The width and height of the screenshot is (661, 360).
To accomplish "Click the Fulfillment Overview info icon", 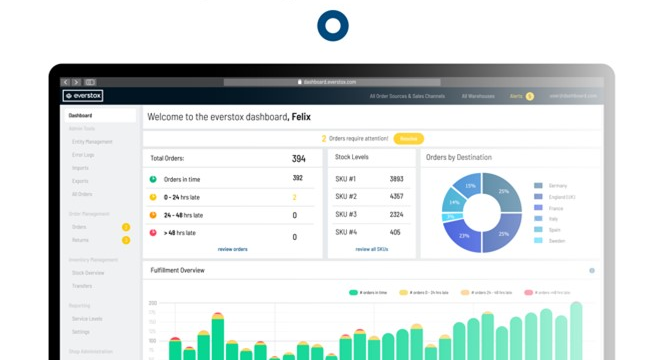I will [592, 271].
